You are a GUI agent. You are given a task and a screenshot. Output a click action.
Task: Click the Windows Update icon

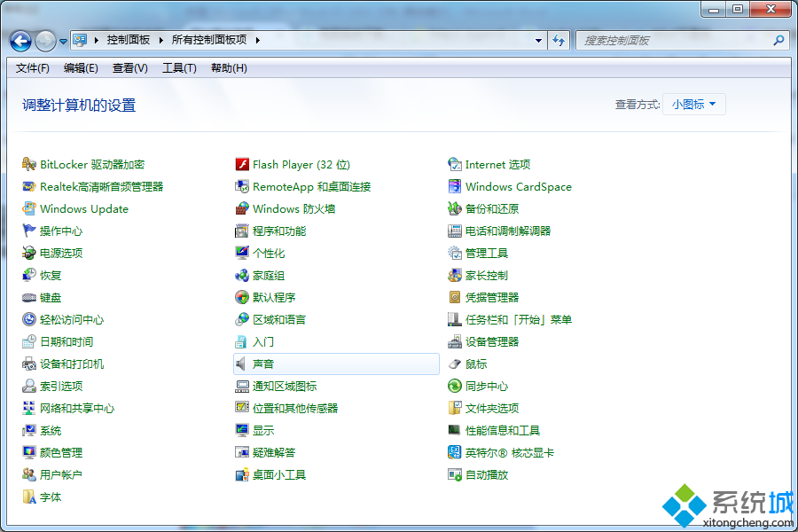29,208
